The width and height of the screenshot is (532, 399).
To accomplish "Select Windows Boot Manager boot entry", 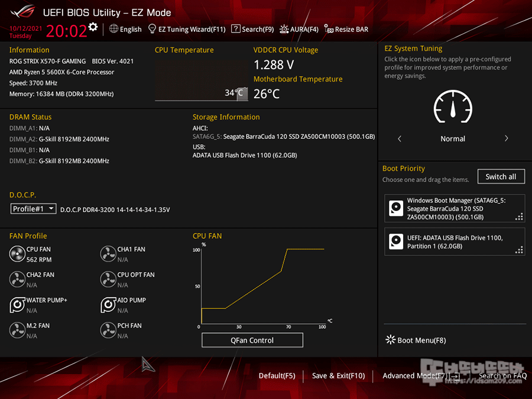I will 455,208.
